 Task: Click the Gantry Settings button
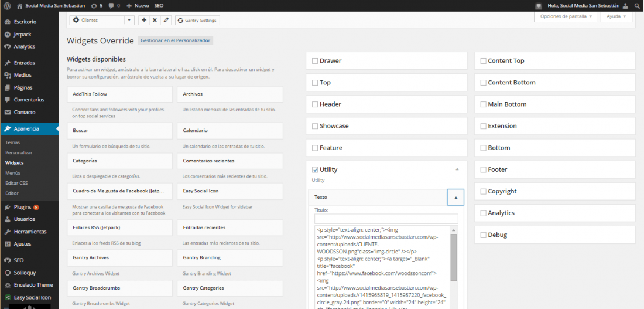[x=197, y=20]
